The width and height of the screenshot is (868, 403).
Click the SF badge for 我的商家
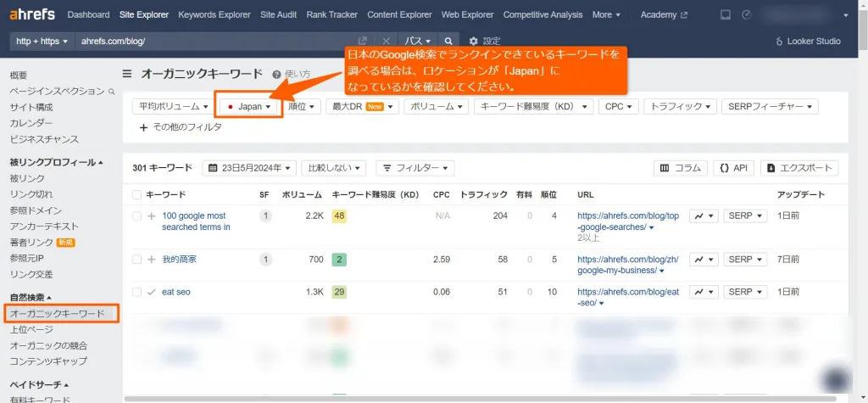[x=265, y=259]
